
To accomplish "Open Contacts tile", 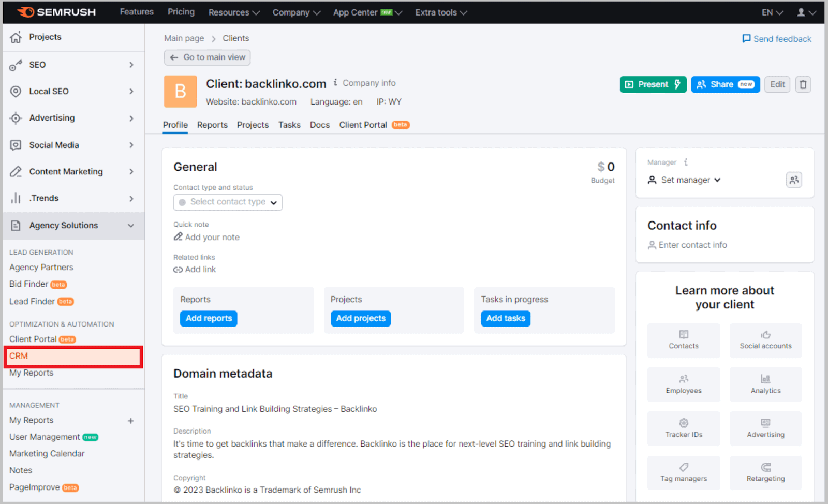I will point(684,340).
